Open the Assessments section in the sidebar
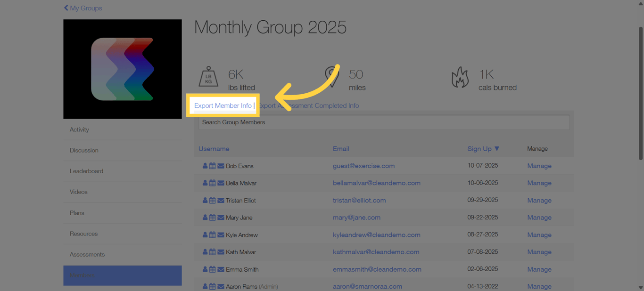Image resolution: width=644 pixels, height=291 pixels. (x=88, y=254)
